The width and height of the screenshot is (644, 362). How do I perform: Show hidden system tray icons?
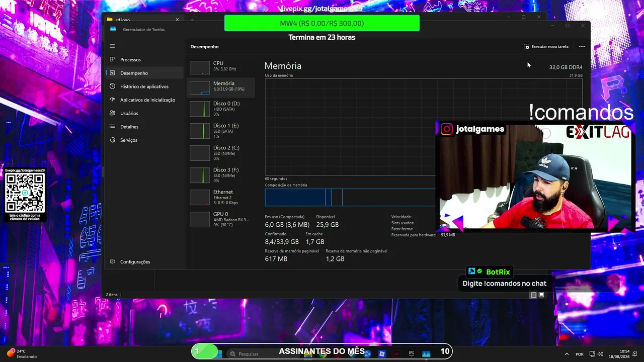[567, 354]
